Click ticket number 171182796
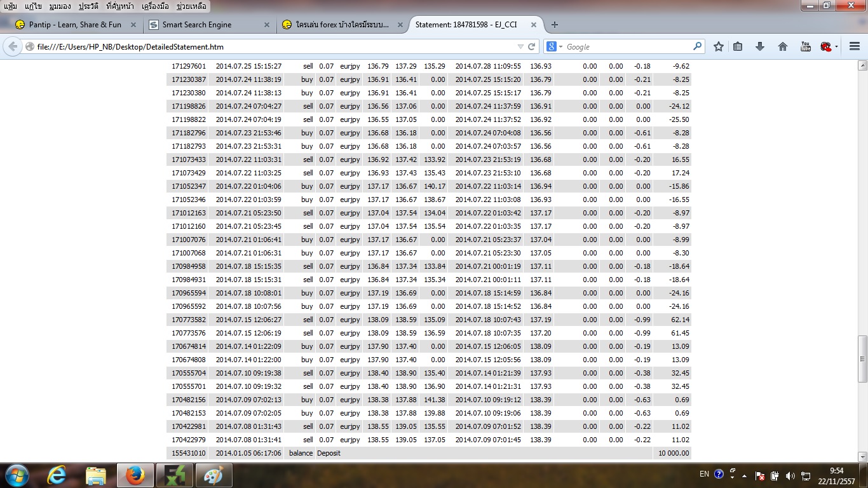 (189, 133)
